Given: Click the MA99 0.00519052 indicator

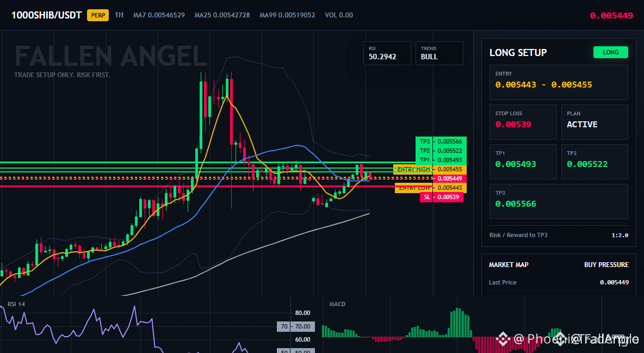Looking at the screenshot, I should 288,15.
